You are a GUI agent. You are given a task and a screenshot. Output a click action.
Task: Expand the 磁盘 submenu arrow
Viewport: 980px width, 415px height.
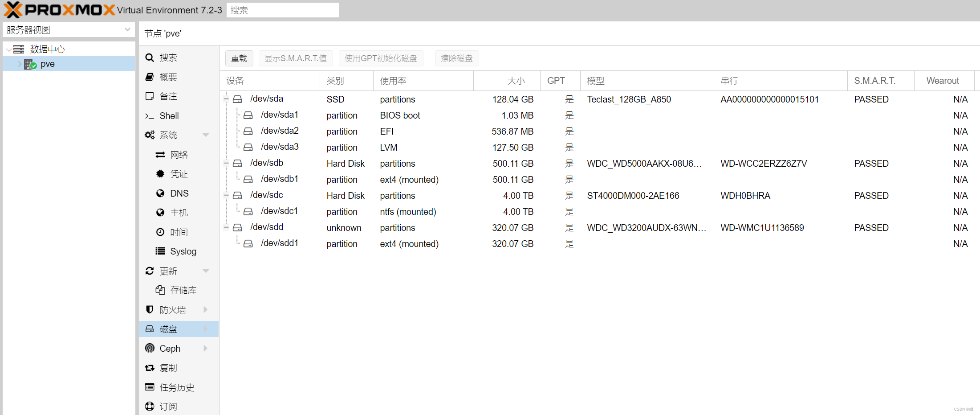tap(206, 329)
